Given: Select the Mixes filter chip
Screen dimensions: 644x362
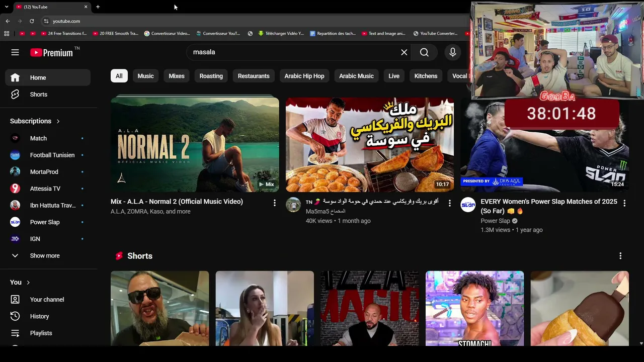Looking at the screenshot, I should (177, 76).
